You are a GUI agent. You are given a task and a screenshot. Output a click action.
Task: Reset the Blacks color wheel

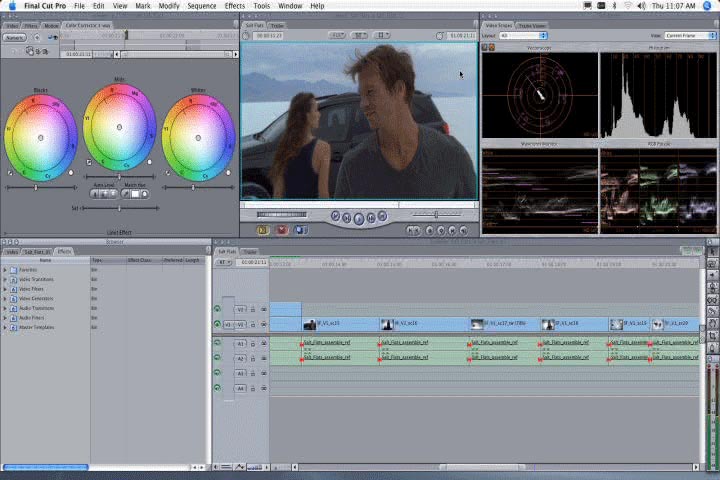point(71,173)
